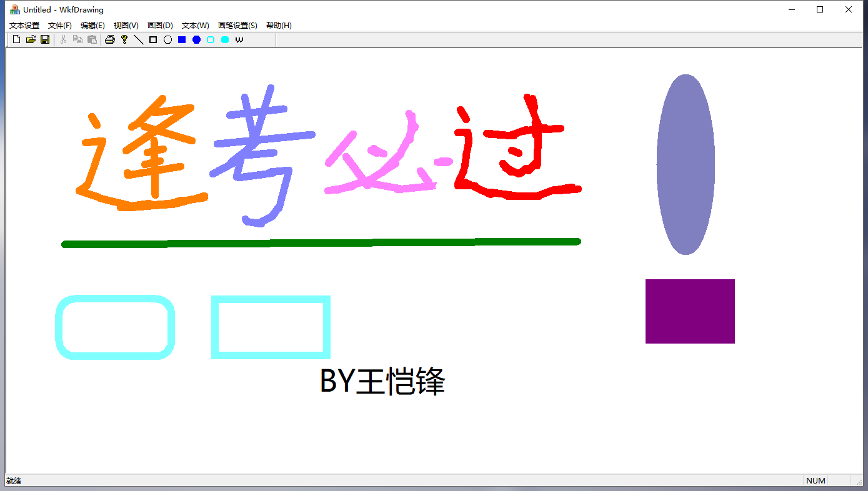This screenshot has width=868, height=491.
Task: Maximize the WkfDrawing window
Action: click(820, 9)
